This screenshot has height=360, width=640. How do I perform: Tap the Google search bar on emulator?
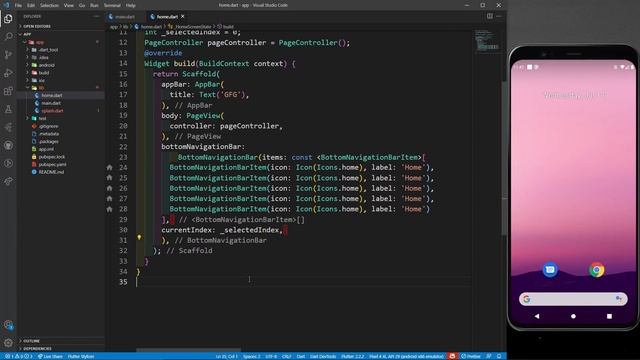point(573,299)
